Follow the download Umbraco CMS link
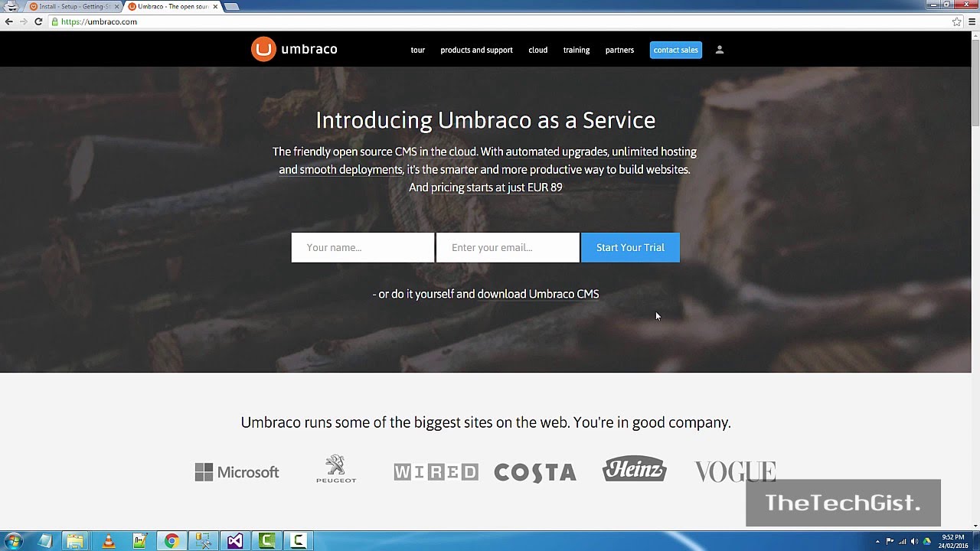Viewport: 980px width, 551px height. 538,294
